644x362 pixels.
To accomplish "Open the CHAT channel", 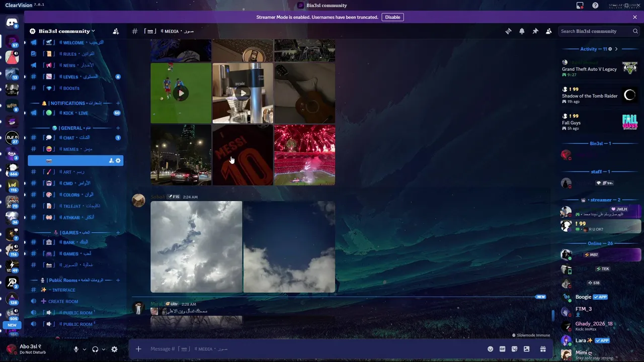I will (75, 138).
